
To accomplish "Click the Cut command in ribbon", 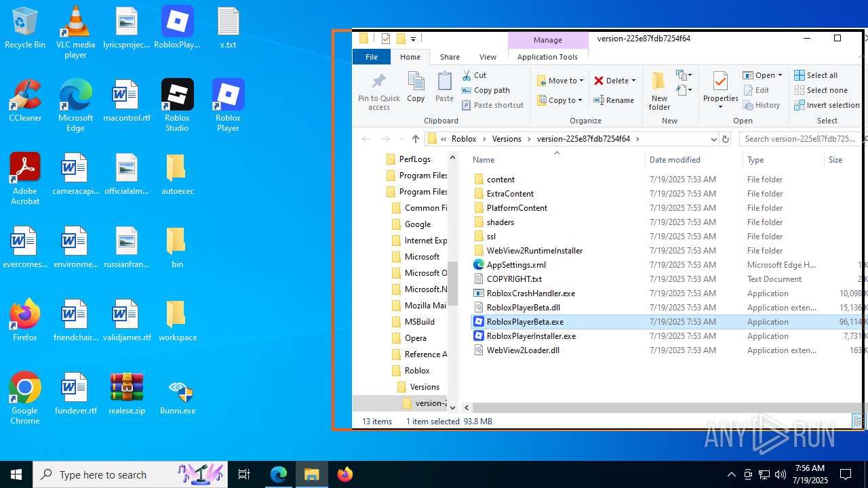I will (475, 75).
